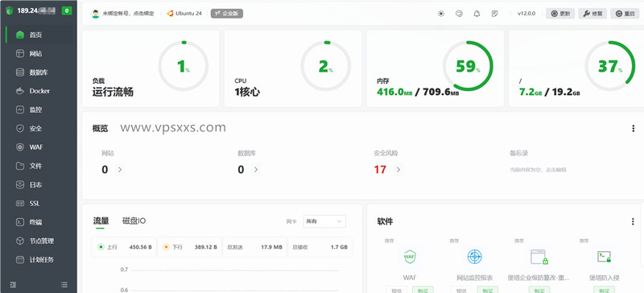644x293 pixels.
Task: Click the customer service headset icon
Action: (459, 14)
